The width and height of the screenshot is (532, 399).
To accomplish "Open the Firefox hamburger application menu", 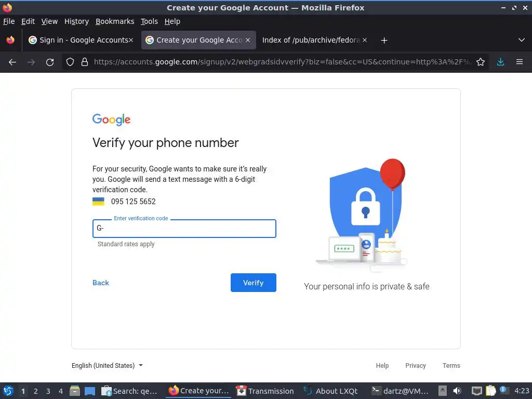I will (x=520, y=62).
